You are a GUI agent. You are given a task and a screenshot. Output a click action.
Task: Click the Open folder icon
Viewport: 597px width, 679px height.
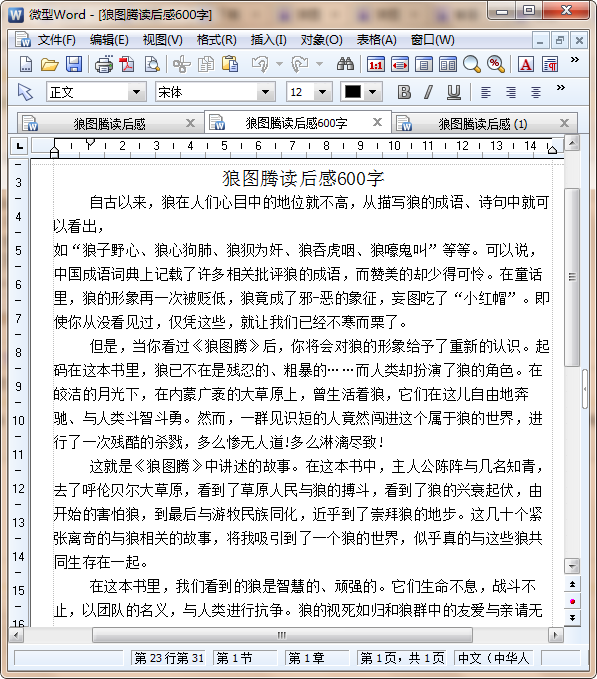50,65
